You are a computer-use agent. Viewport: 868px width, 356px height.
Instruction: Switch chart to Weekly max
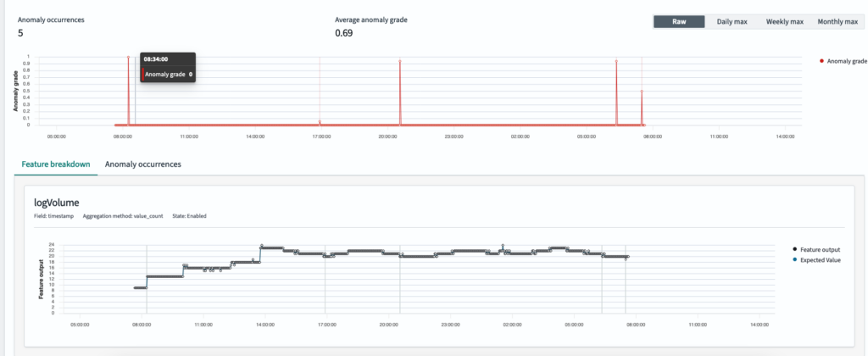click(x=784, y=21)
